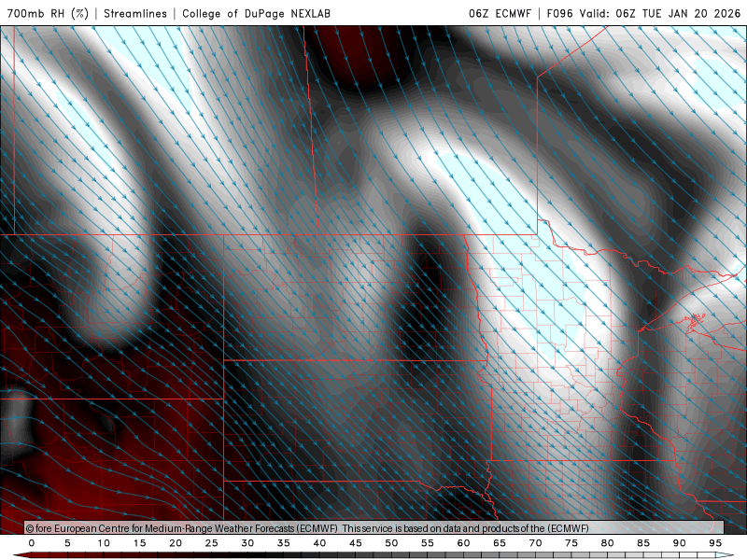Select the 'F096' forecast hour text
The height and width of the screenshot is (560, 747).
tap(559, 13)
